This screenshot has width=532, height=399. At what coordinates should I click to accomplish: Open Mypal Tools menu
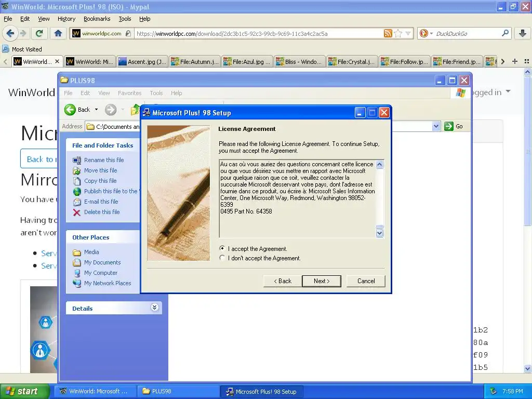pos(125,19)
